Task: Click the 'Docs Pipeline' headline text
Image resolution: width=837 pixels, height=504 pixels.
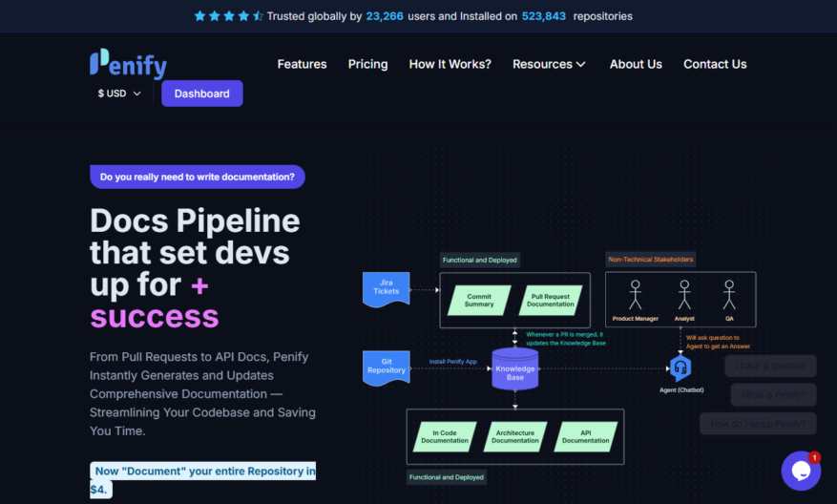Action: click(195, 220)
